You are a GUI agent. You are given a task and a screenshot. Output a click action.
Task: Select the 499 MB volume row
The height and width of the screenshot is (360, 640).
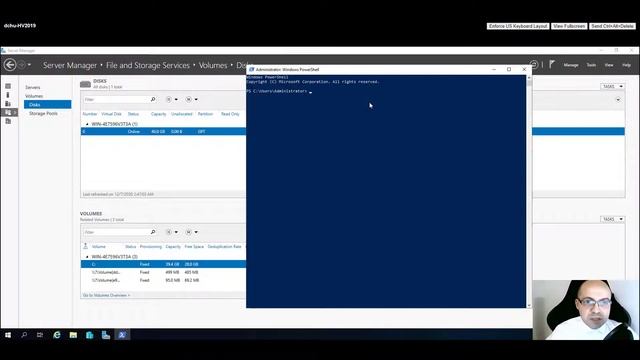coord(163,272)
